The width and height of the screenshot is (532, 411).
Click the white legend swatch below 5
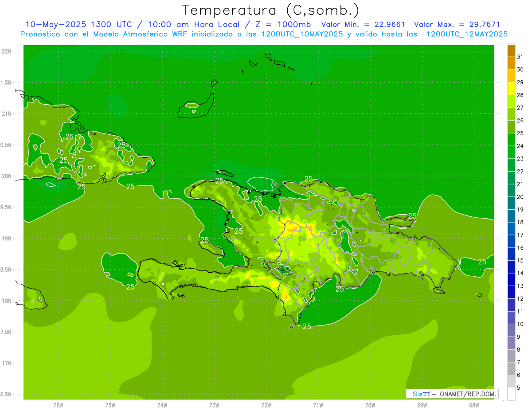tap(511, 394)
